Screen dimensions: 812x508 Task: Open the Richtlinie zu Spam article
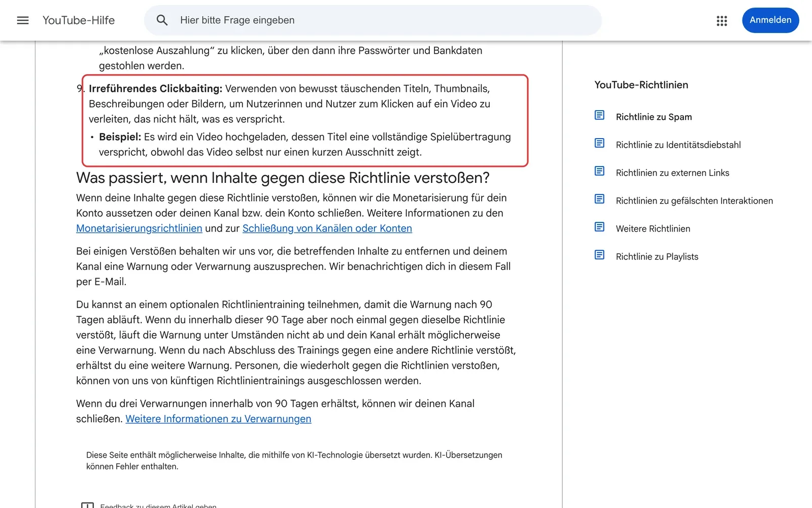[654, 117]
